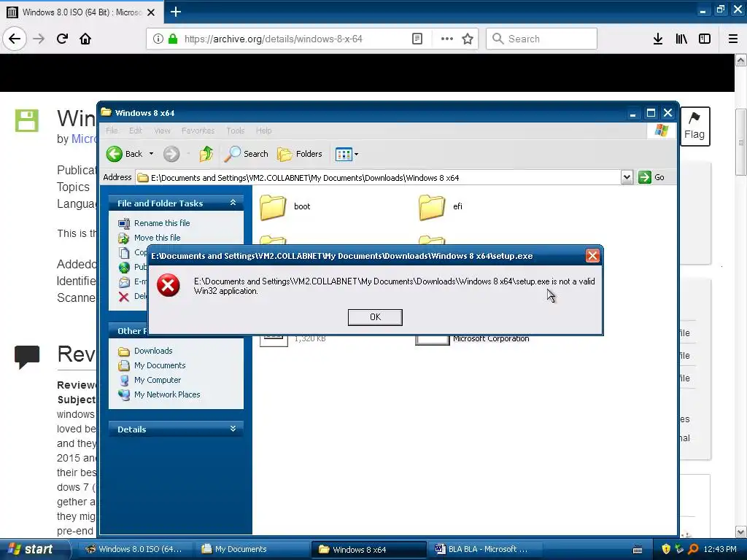
Task: Open the File menu in Explorer
Action: pyautogui.click(x=112, y=131)
